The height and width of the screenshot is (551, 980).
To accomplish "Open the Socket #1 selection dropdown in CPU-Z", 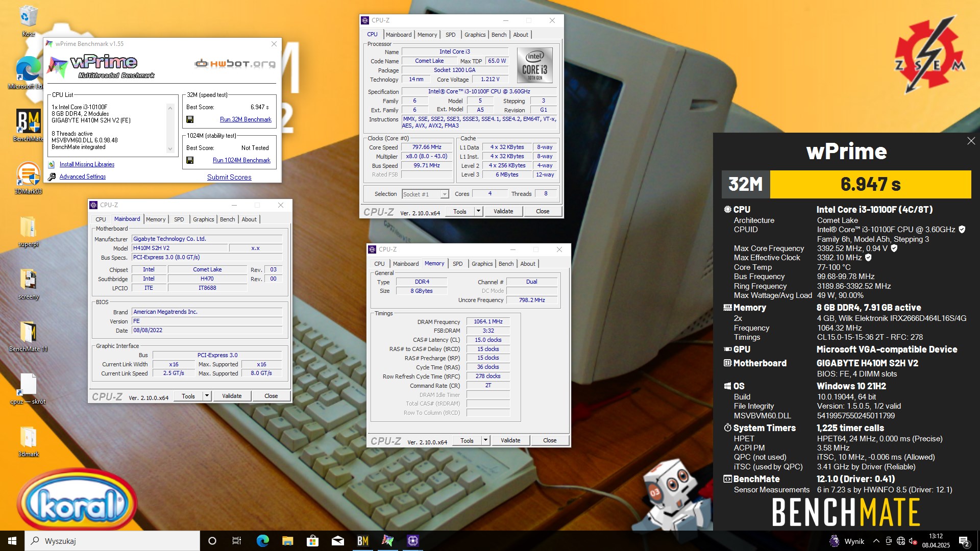I will coord(445,194).
